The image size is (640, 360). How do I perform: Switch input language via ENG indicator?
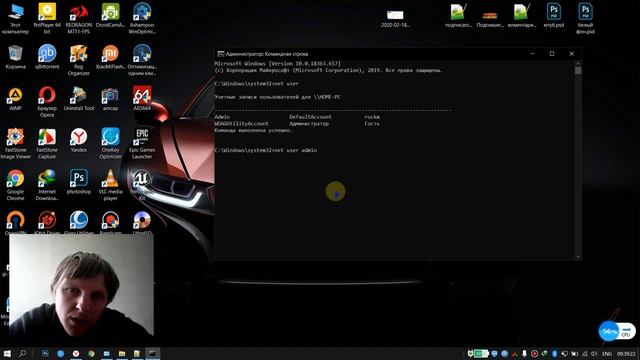(607, 353)
